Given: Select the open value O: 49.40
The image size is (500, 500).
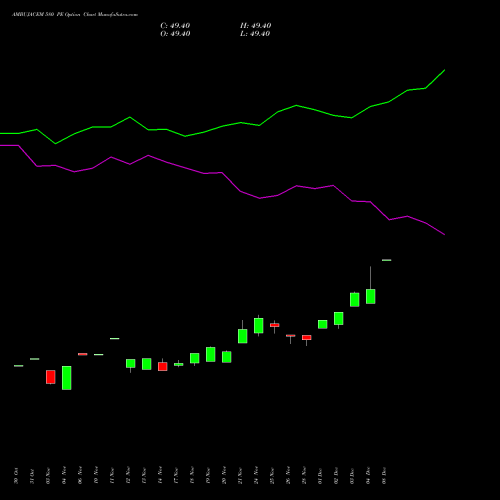Looking at the screenshot, I should [x=175, y=34].
